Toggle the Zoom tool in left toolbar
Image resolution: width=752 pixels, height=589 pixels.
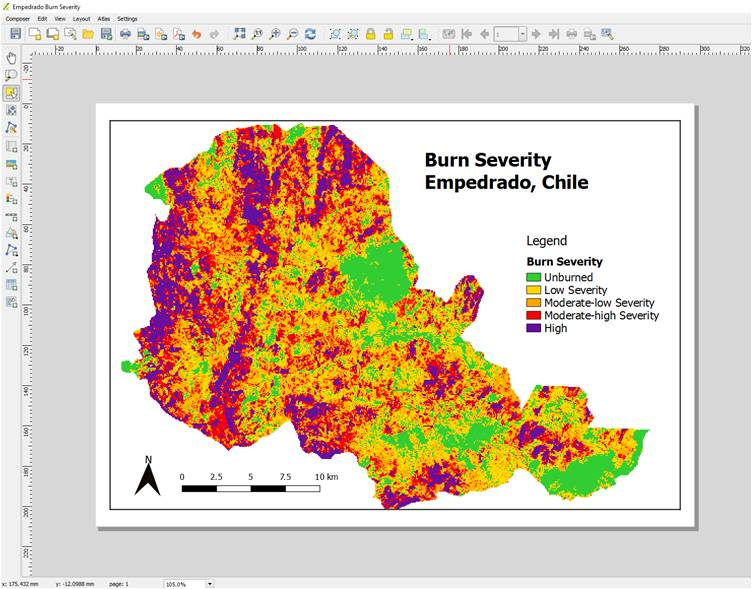12,75
